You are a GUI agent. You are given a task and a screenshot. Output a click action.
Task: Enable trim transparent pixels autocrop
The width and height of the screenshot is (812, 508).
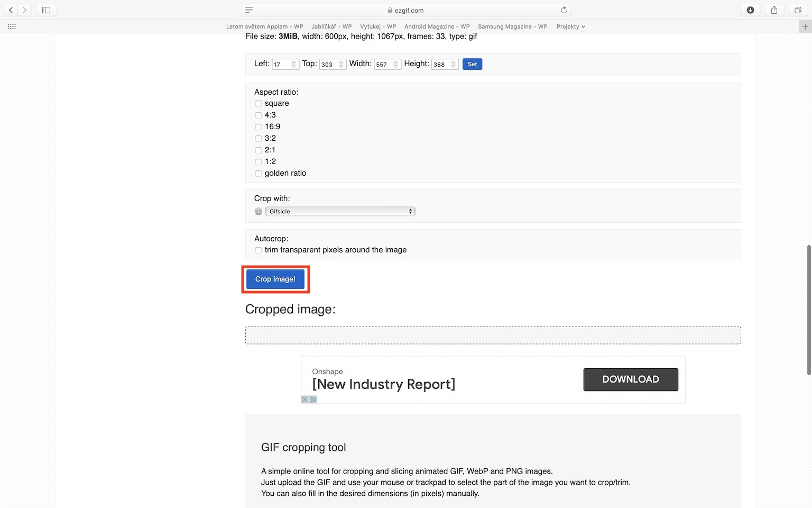coord(259,250)
